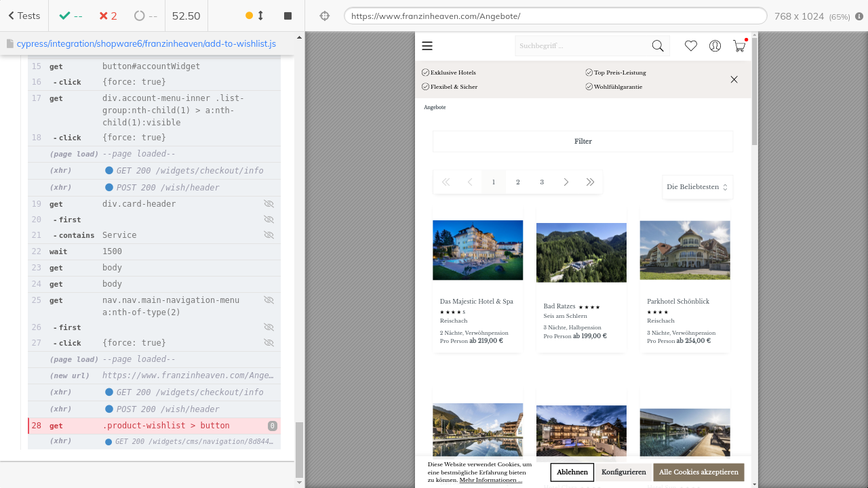Open viewport size 768 x 1024 dropdown
Screen dimensions: 868x488
812,16
